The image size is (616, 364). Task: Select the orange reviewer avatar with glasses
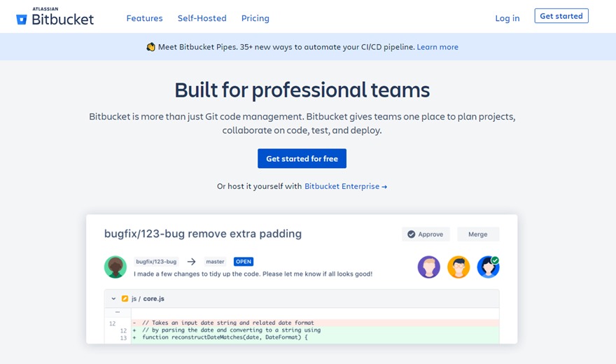pyautogui.click(x=458, y=267)
